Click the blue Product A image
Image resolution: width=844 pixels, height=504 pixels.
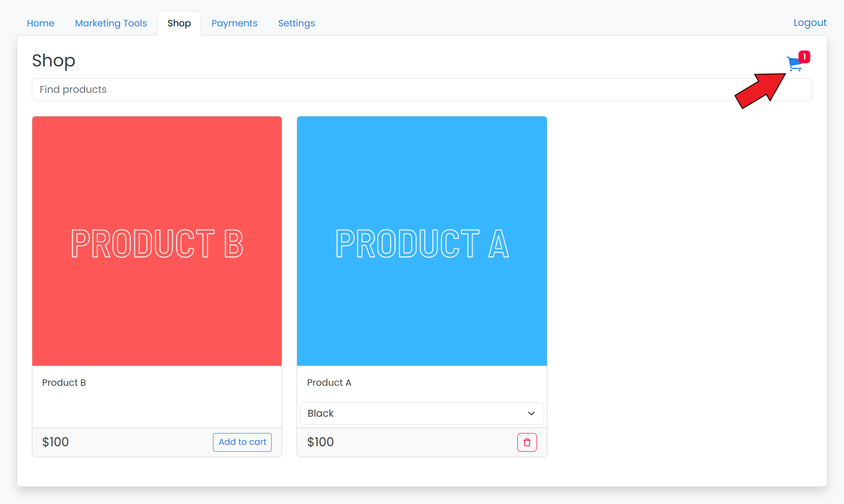click(422, 241)
